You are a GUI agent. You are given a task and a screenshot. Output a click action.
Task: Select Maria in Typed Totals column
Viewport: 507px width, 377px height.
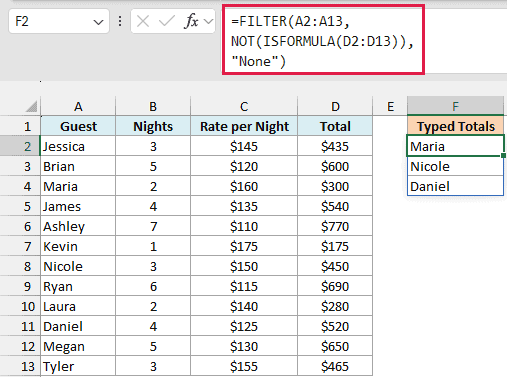[x=455, y=146]
